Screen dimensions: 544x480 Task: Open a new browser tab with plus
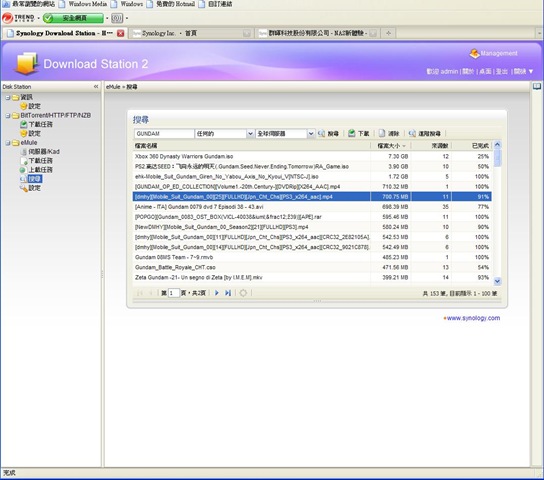pos(388,33)
